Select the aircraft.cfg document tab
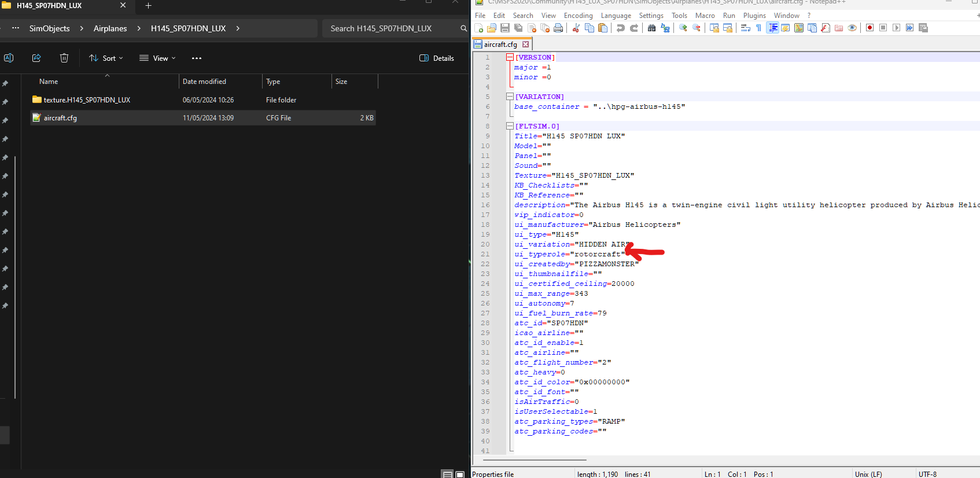This screenshot has width=980, height=478. click(501, 44)
